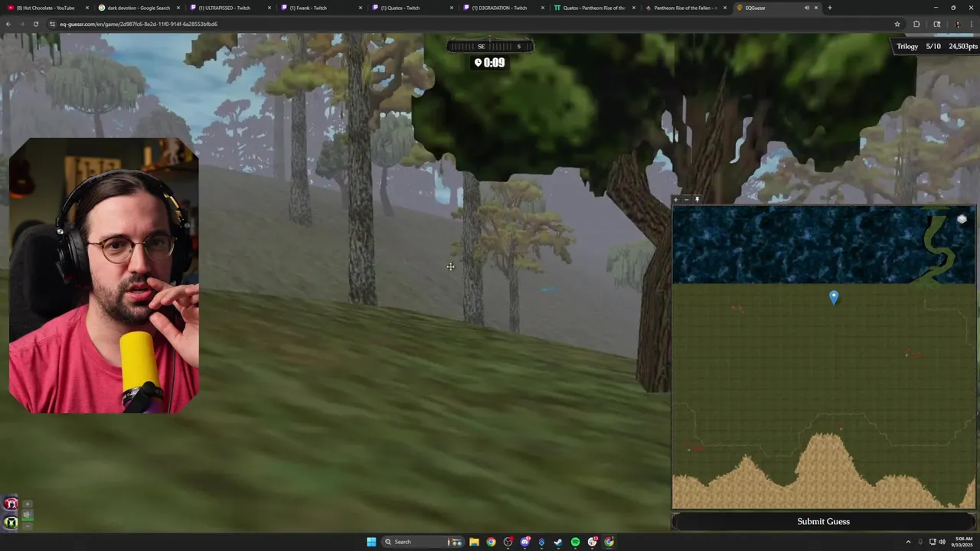The image size is (980, 551).
Task: Switch to the Quatos Twitch tab
Action: [411, 8]
